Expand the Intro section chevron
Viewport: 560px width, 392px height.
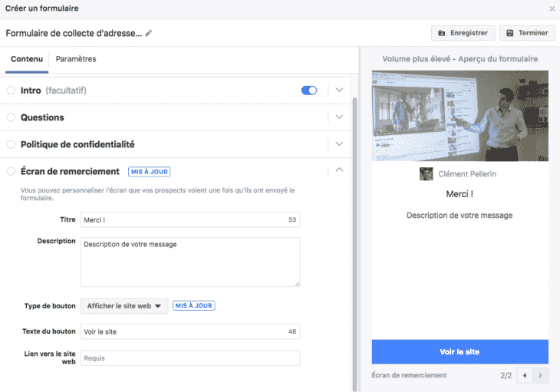[x=340, y=91]
